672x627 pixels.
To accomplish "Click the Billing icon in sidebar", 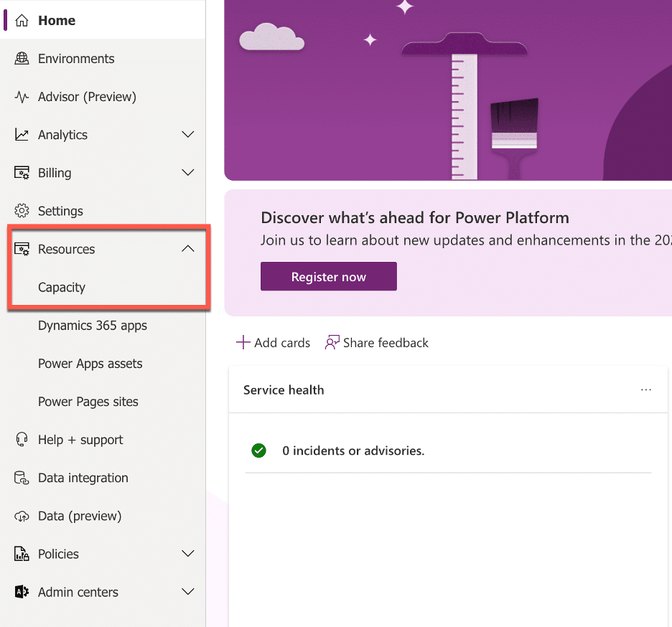I will [22, 173].
